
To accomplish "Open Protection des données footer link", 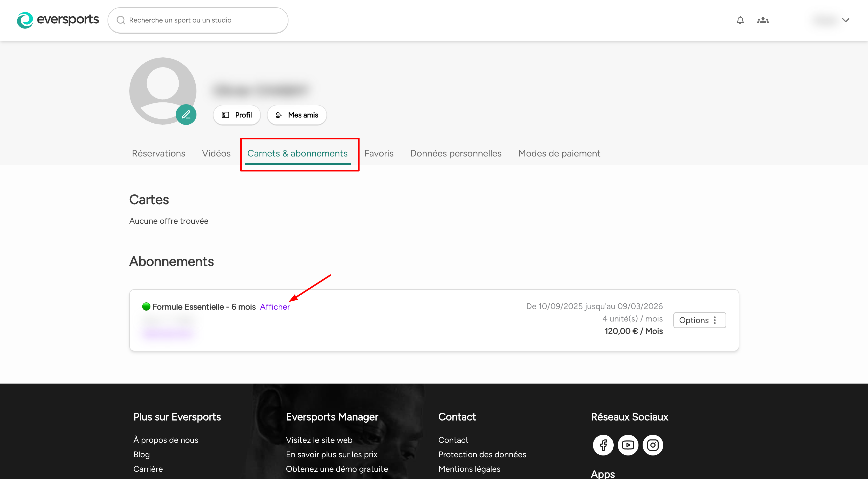I will point(482,454).
